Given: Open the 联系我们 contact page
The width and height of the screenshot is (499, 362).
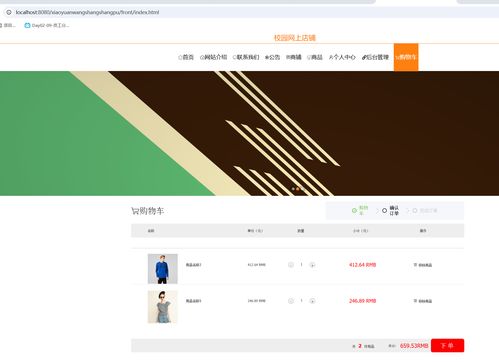Looking at the screenshot, I should click(x=246, y=57).
